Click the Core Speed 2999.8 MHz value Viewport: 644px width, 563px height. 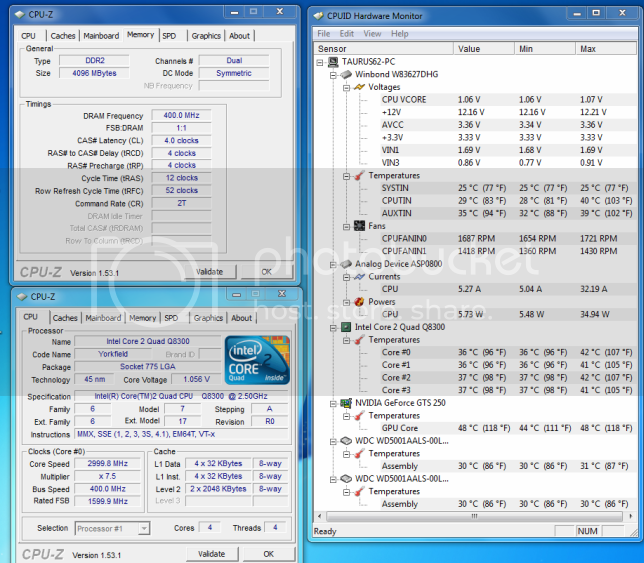pyautogui.click(x=108, y=464)
